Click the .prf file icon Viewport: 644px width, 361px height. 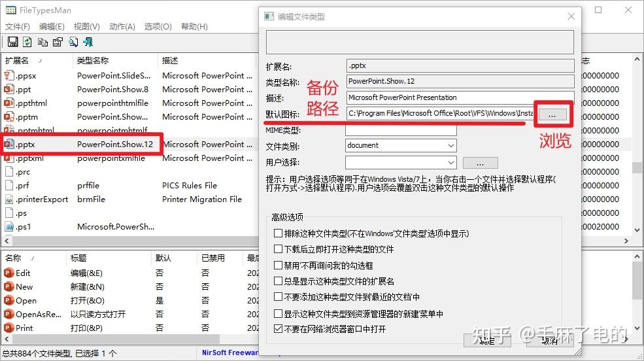[9, 185]
